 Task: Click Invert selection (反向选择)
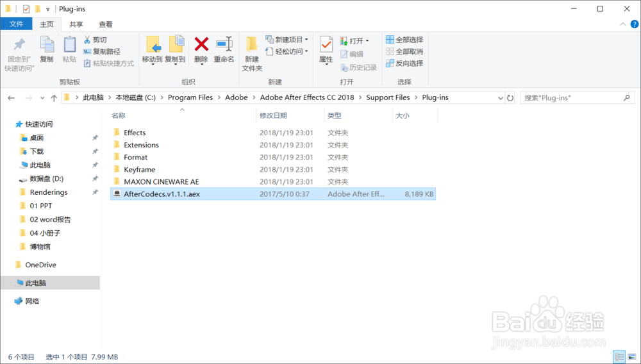click(x=404, y=63)
